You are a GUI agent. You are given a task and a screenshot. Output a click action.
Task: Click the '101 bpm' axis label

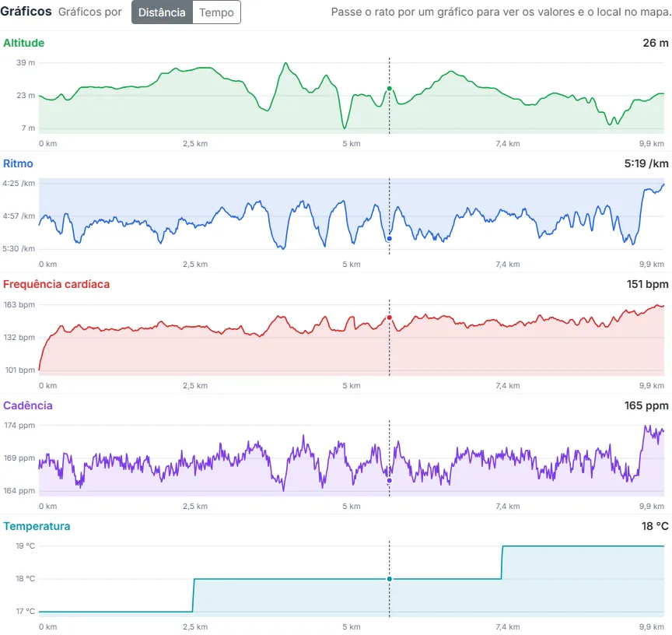tap(19, 370)
